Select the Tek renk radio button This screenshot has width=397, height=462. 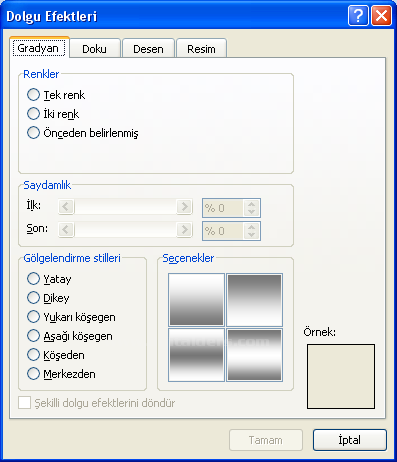[x=33, y=95]
